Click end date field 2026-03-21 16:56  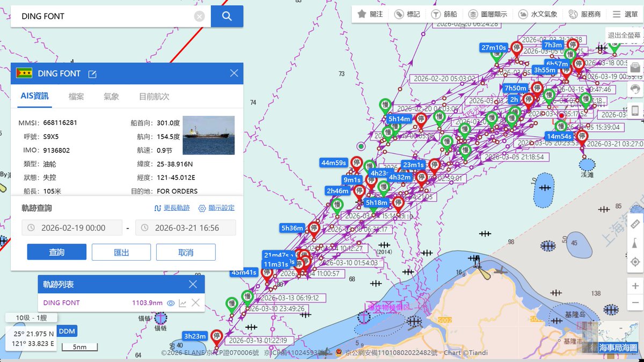click(x=186, y=227)
